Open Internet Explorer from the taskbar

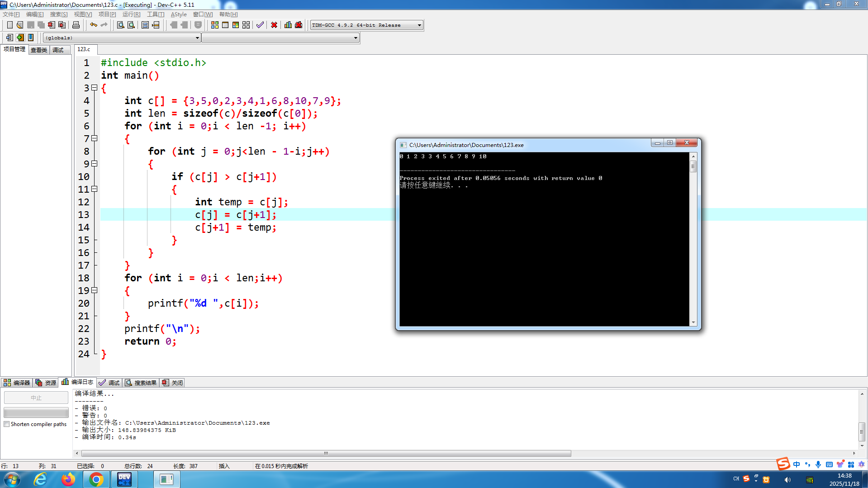(41, 479)
